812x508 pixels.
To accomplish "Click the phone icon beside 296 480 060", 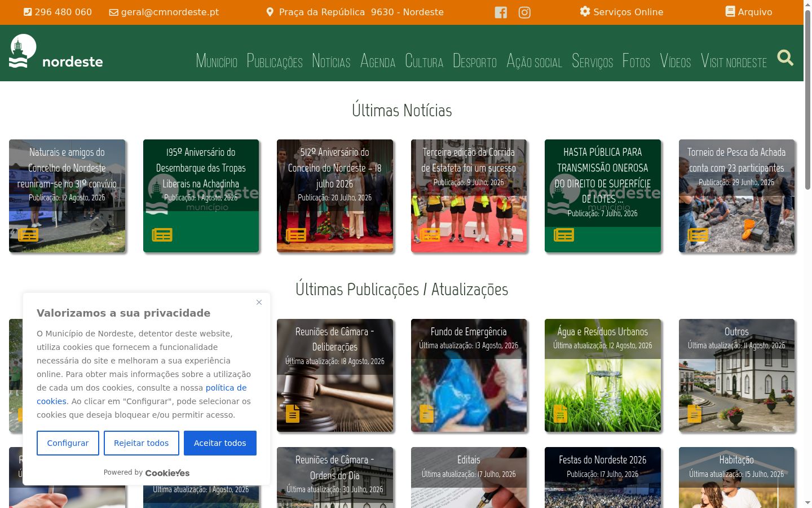I will (x=28, y=12).
